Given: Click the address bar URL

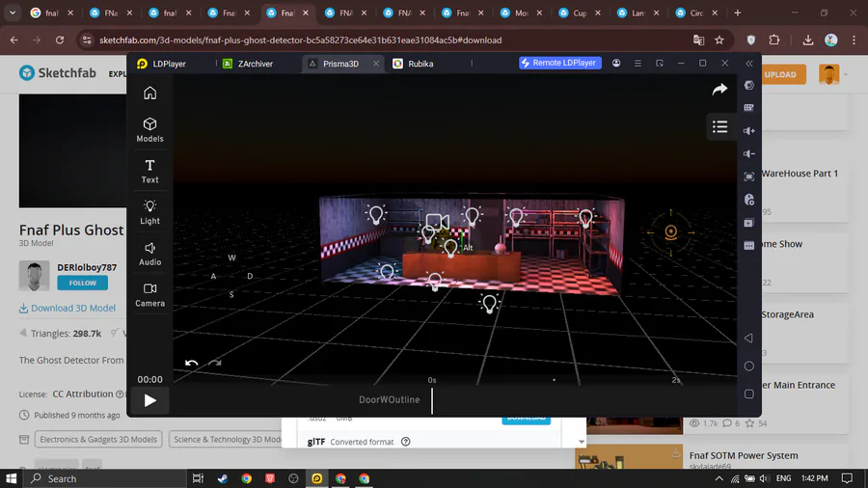Looking at the screenshot, I should (301, 40).
